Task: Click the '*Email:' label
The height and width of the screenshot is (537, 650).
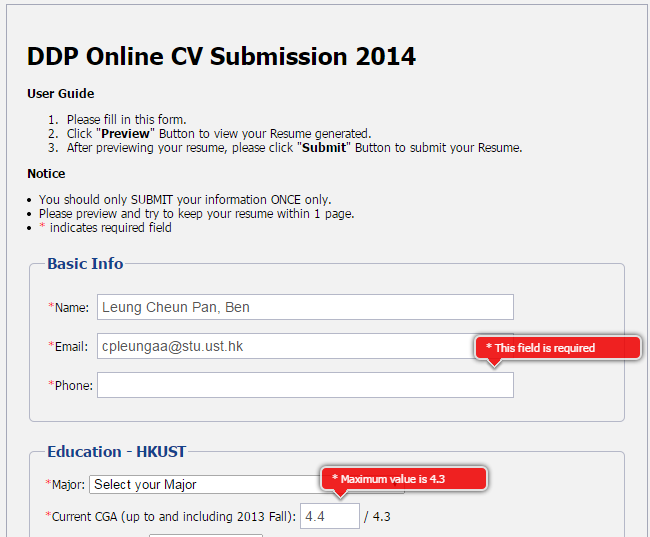Action: (x=68, y=346)
